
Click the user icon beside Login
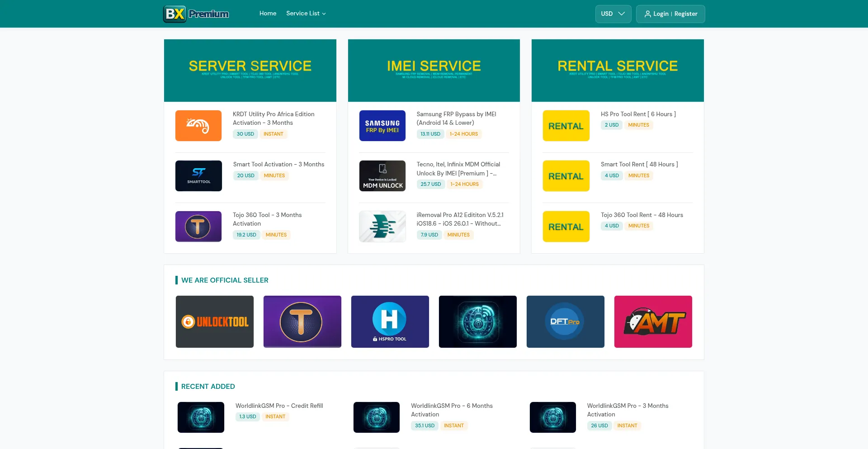[648, 14]
